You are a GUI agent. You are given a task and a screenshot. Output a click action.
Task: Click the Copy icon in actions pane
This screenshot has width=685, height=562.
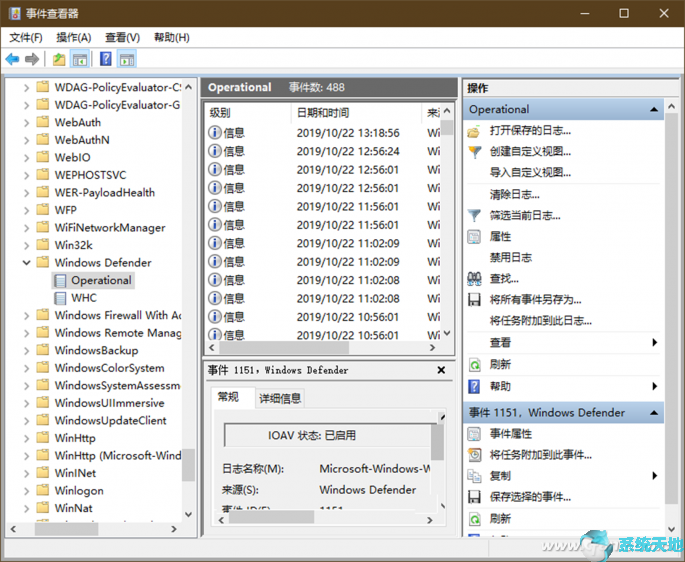click(474, 476)
